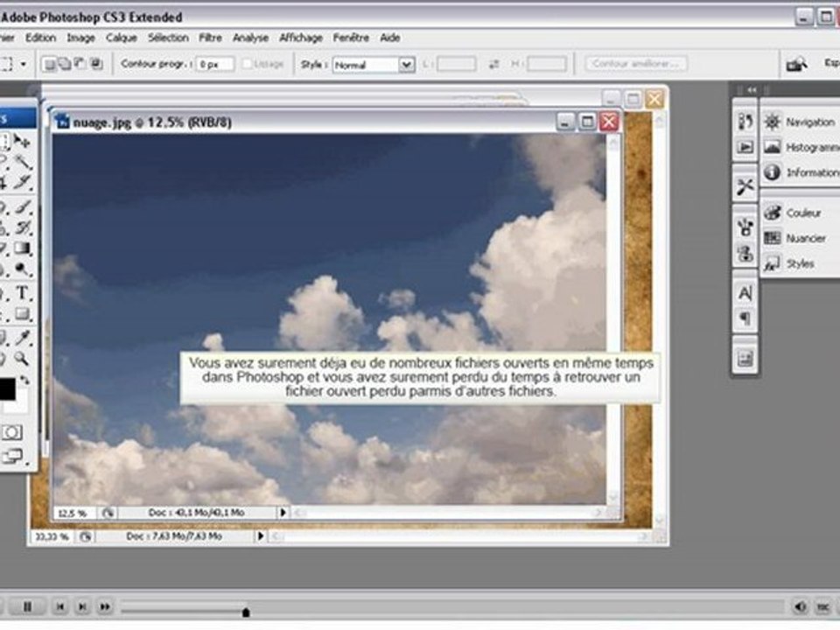
Task: Open the Sélection menu
Action: pyautogui.click(x=168, y=38)
